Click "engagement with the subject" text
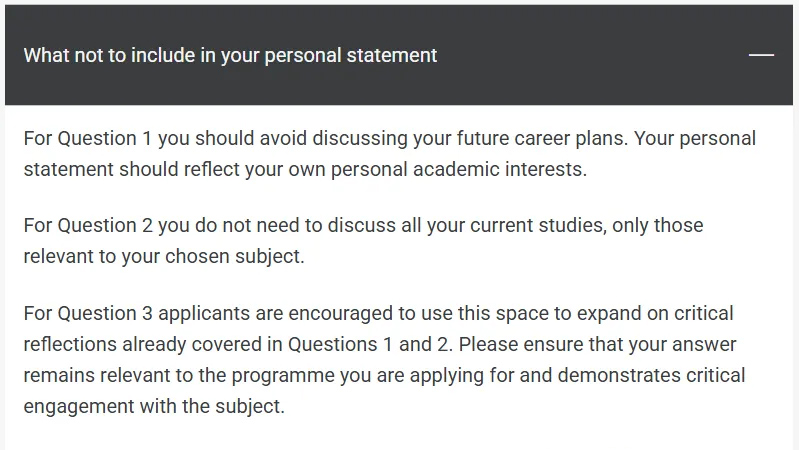This screenshot has width=799, height=450. (x=154, y=407)
